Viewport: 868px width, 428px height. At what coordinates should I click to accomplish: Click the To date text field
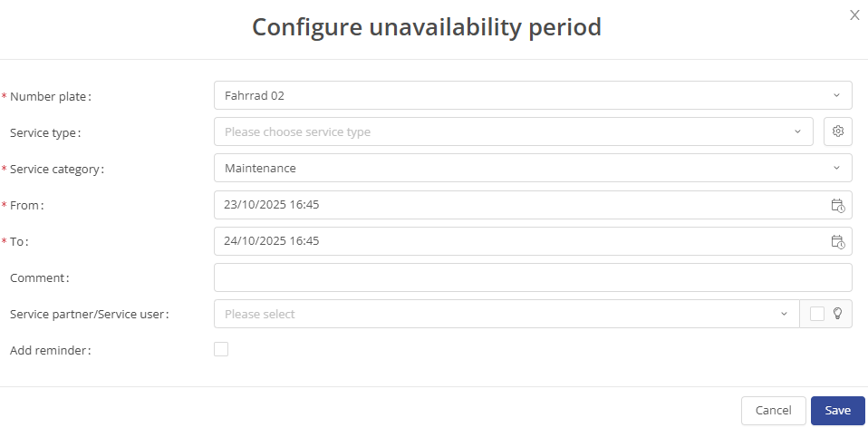516,241
